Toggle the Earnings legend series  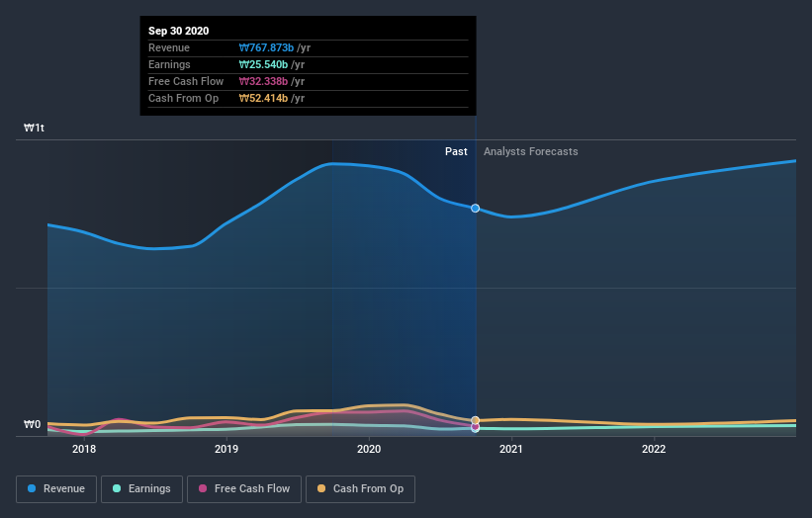click(x=141, y=489)
